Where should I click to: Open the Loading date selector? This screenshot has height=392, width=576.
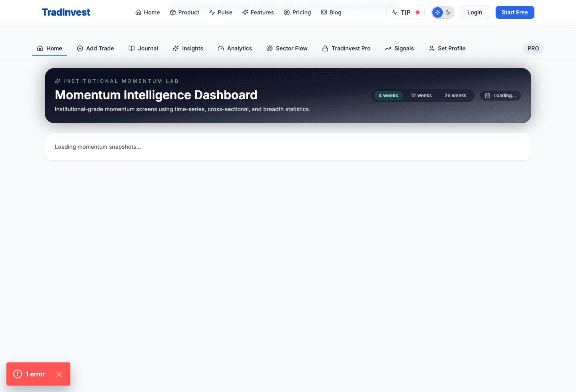click(x=500, y=96)
